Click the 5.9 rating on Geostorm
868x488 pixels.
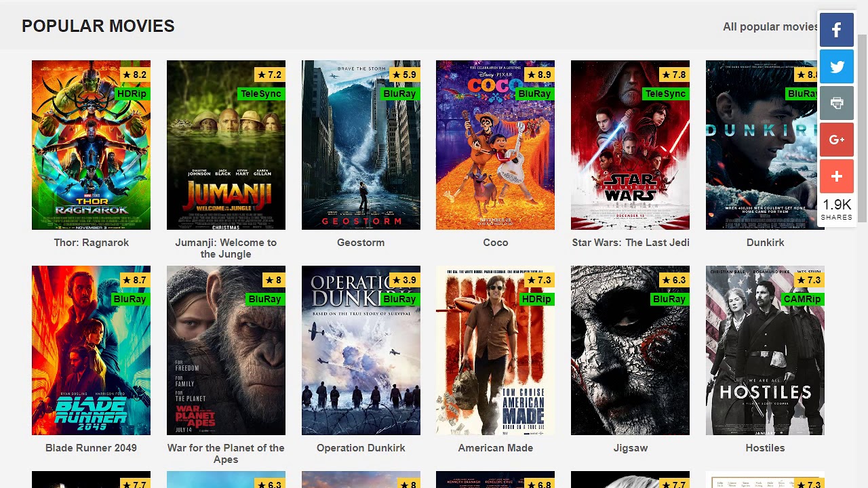coord(404,75)
